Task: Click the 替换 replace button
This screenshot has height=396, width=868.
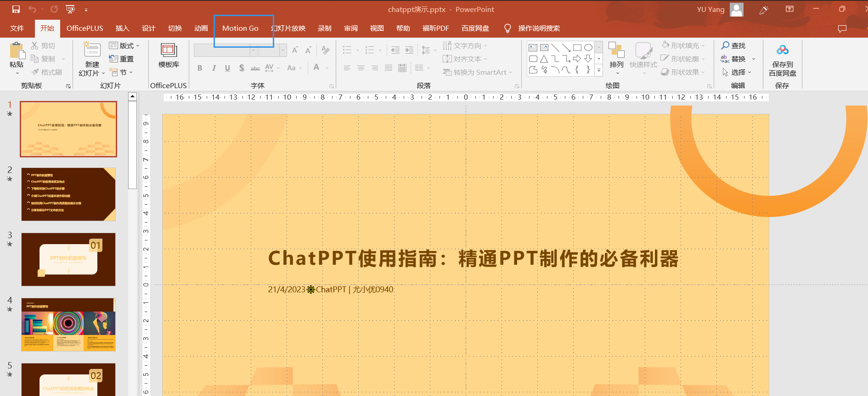Action: pos(738,59)
